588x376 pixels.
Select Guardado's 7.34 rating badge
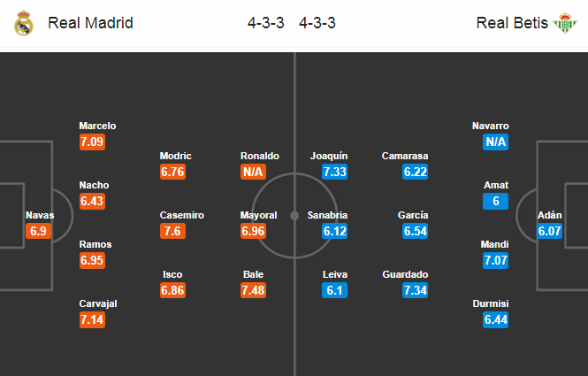point(415,290)
